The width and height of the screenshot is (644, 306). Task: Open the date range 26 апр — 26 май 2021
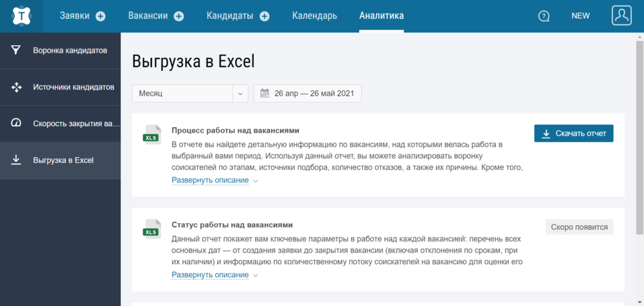coord(308,94)
